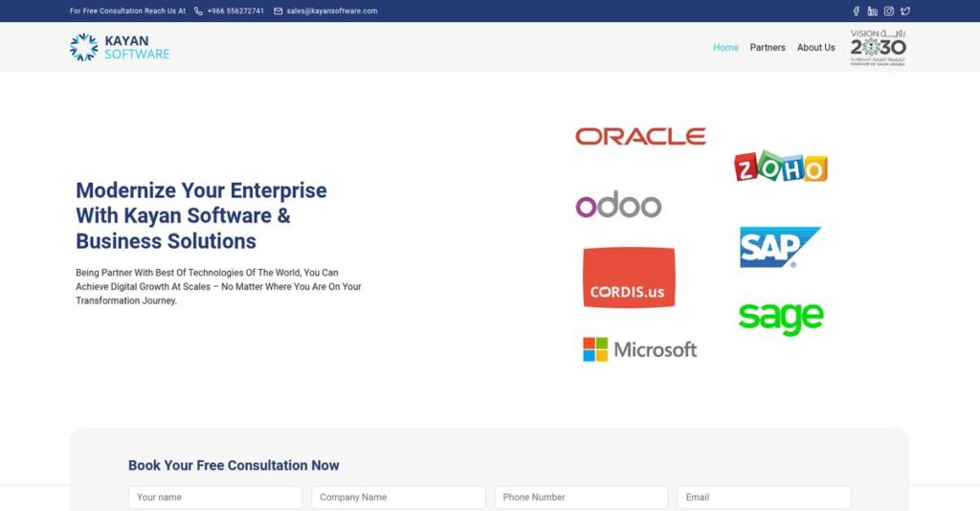Screen dimensions: 980x511
Task: Click the Sage partner logo
Action: tap(781, 319)
